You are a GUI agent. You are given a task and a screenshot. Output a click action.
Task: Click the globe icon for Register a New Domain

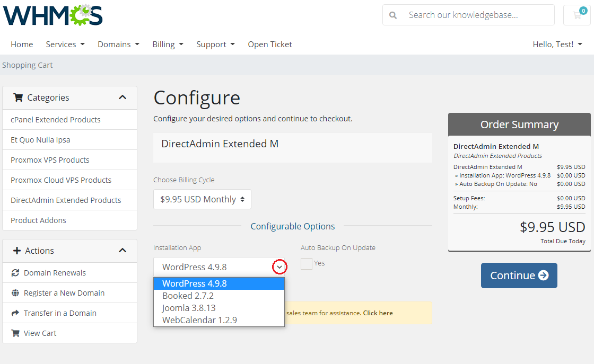(15, 293)
